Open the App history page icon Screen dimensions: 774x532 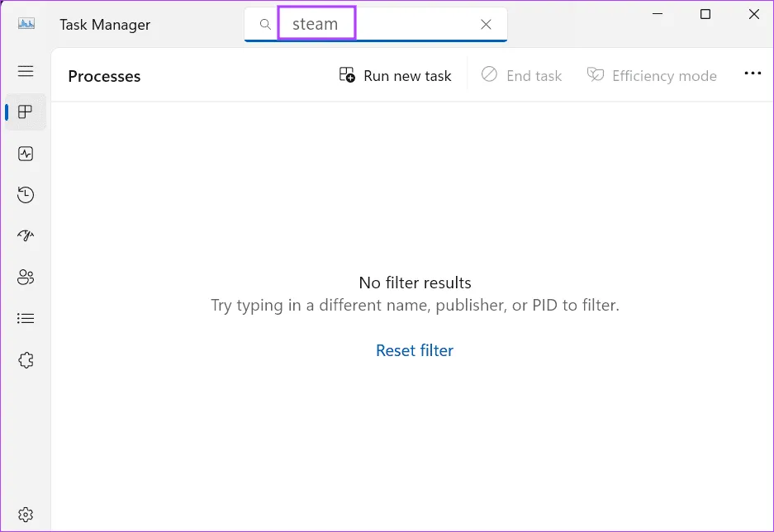[26, 195]
